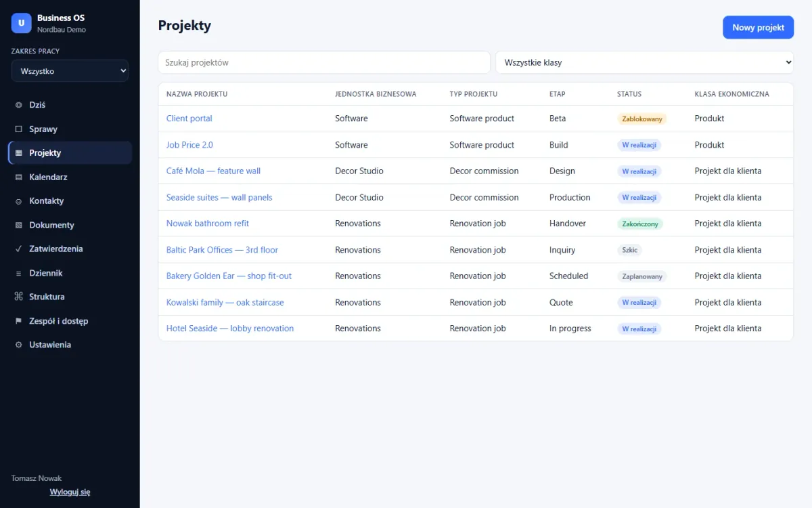Image resolution: width=812 pixels, height=508 pixels.
Task: Focus the Szukaj projektów search field
Action: (324, 62)
